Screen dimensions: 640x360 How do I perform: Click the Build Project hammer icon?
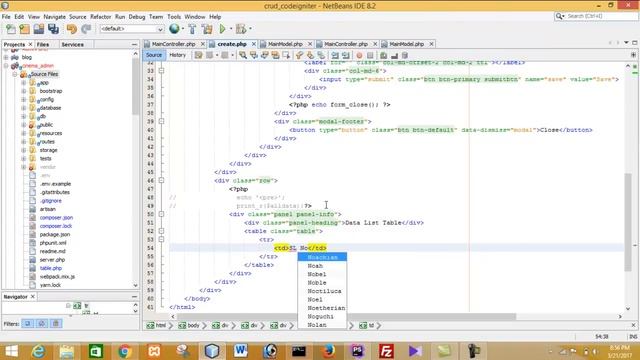192,29
